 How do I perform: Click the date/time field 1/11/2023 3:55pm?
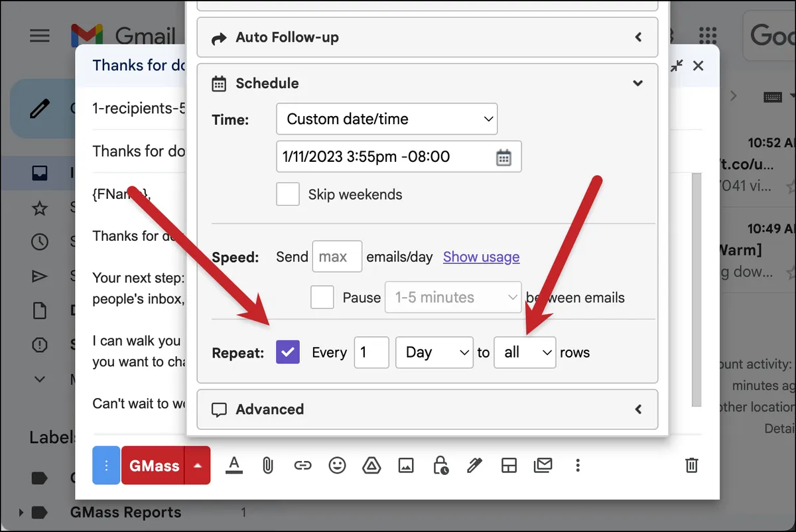coord(399,157)
